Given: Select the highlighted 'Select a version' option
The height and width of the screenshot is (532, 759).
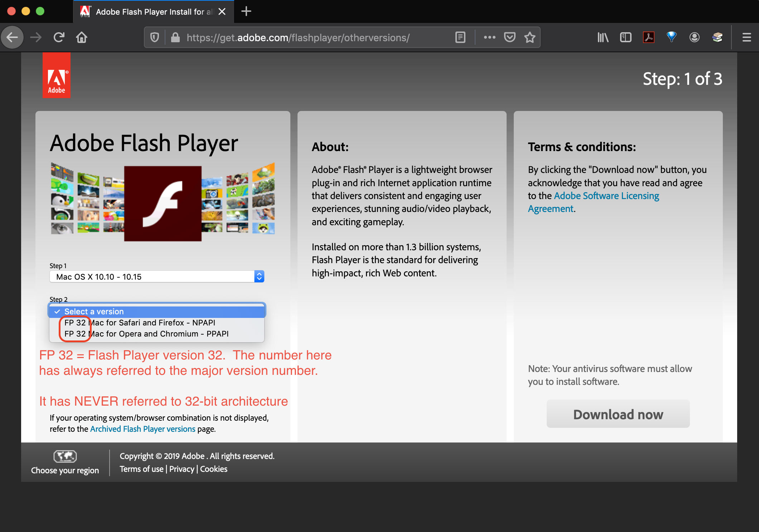Looking at the screenshot, I should [94, 311].
